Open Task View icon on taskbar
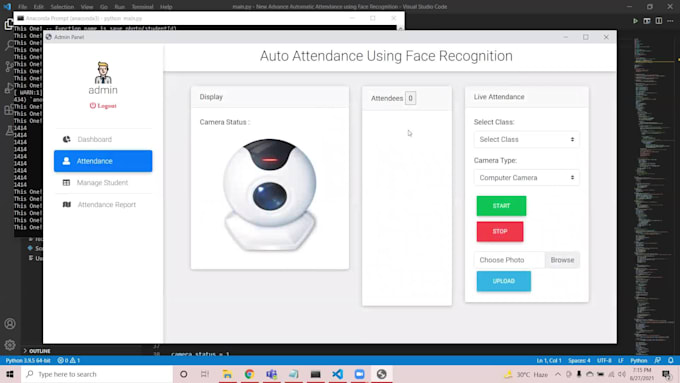This screenshot has height=383, width=680. (205, 374)
